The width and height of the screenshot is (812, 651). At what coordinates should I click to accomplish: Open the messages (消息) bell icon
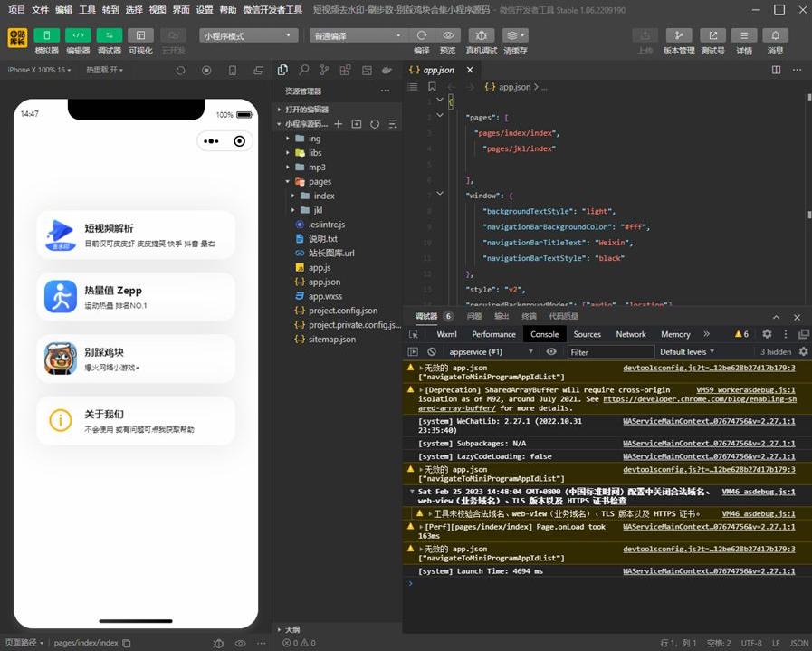point(775,35)
